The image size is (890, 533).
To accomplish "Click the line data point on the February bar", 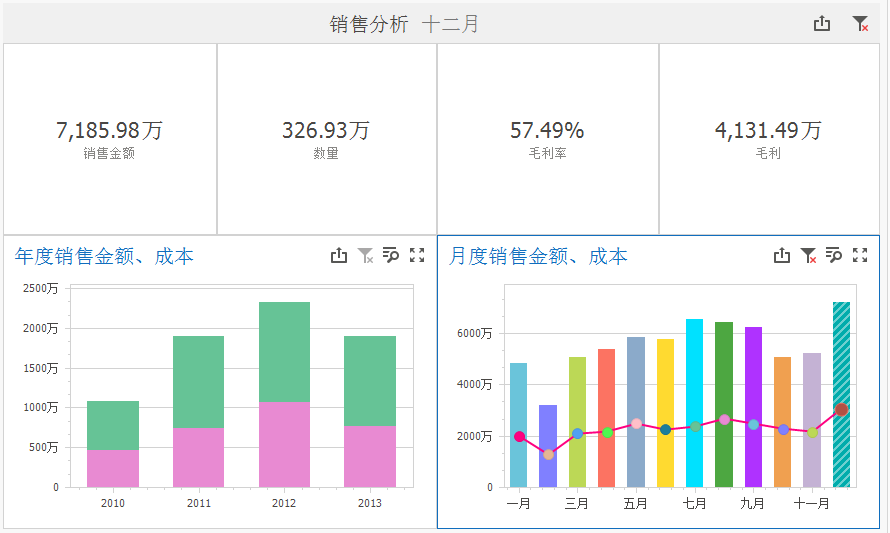I will [x=548, y=455].
